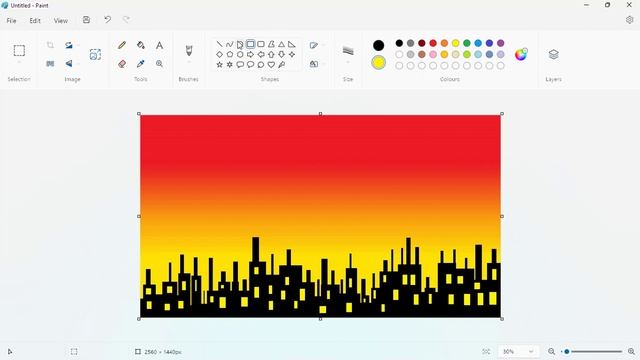This screenshot has height=360, width=640.
Task: Click Fit to window icon
Action: tap(486, 351)
